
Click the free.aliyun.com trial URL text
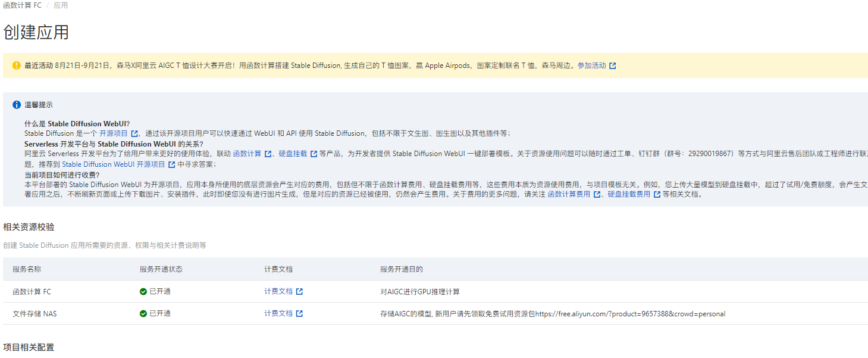630,313
